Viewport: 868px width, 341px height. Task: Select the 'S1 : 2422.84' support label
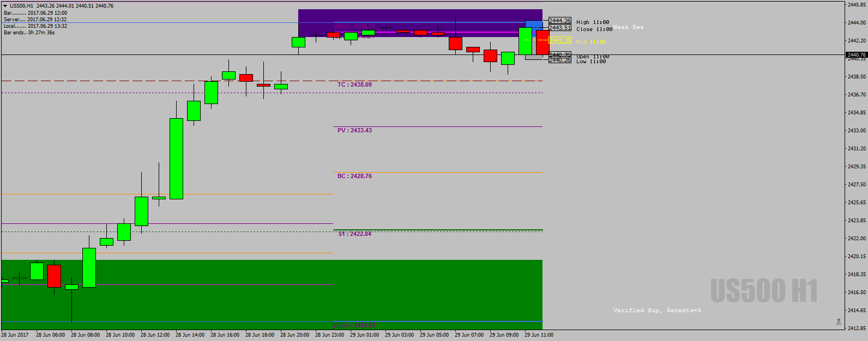tap(354, 234)
